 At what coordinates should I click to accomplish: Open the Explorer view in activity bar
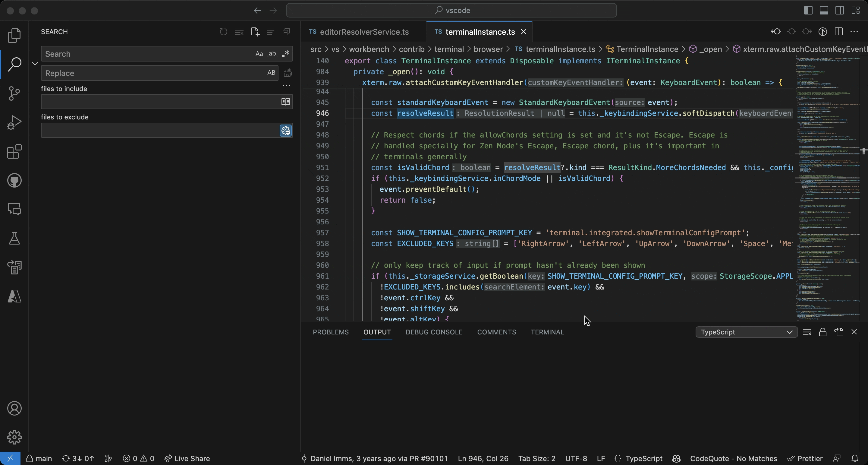point(14,35)
